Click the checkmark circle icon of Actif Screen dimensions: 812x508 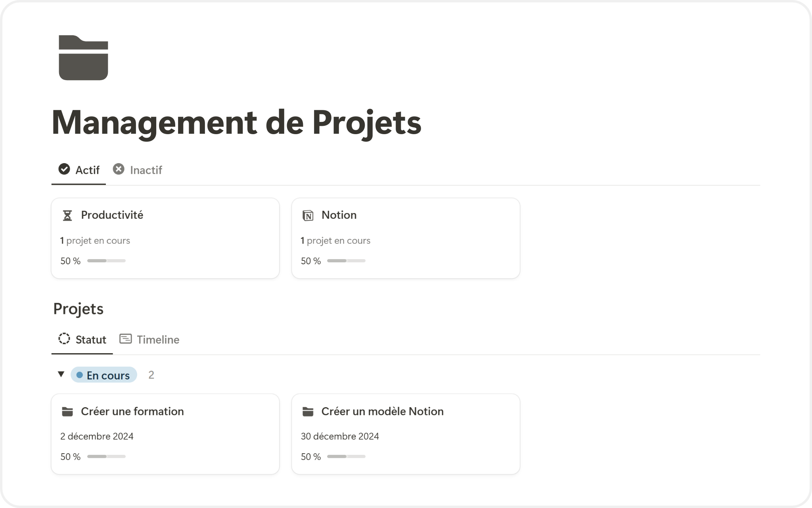(64, 169)
